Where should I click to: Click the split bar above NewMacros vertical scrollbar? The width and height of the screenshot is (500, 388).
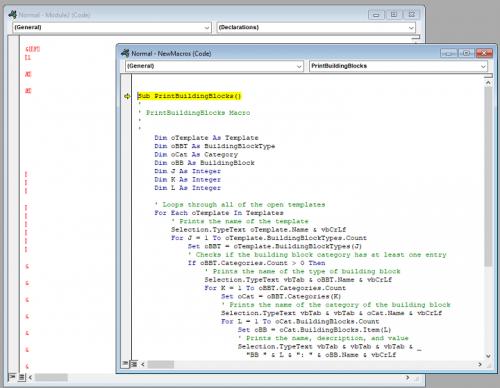tap(488, 76)
